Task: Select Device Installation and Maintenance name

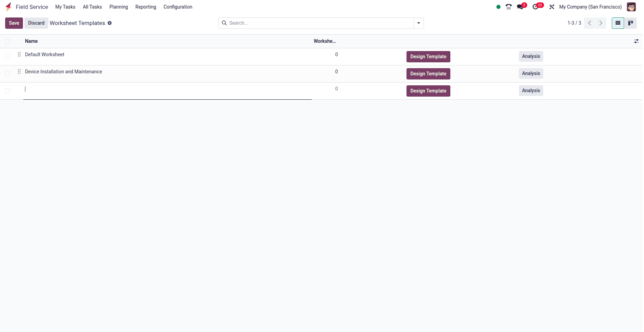Action: click(63, 72)
